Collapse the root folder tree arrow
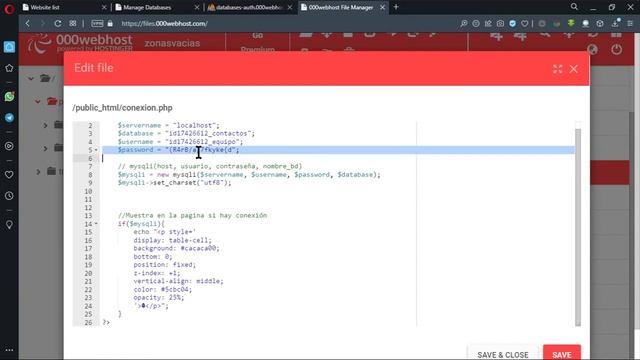 [31, 78]
